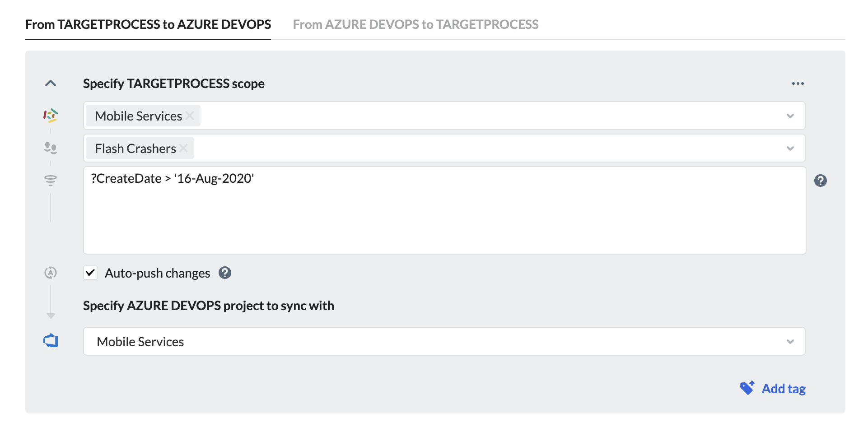The width and height of the screenshot is (868, 427).
Task: Click the Targetprocess logo icon
Action: click(51, 116)
